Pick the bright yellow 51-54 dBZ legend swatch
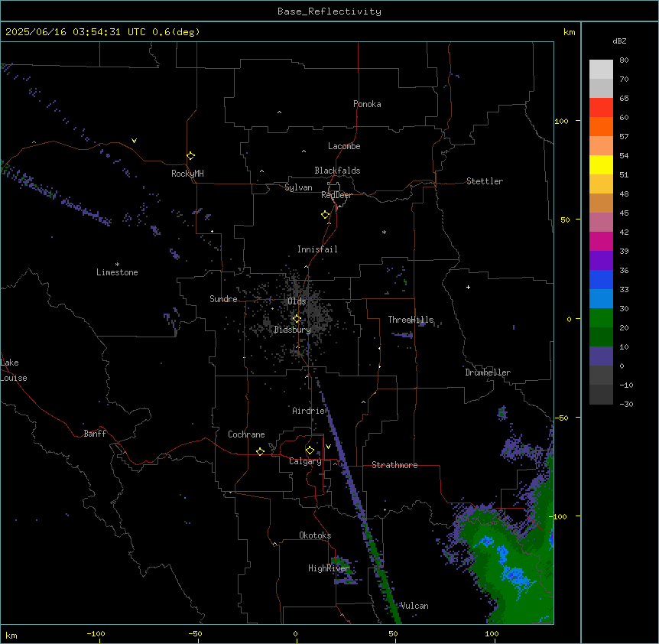This screenshot has height=644, width=659. tap(601, 164)
